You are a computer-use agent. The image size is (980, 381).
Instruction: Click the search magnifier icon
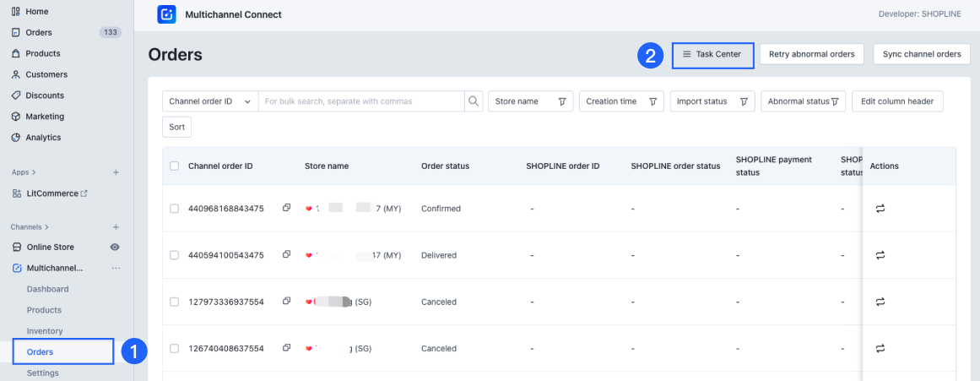point(474,101)
